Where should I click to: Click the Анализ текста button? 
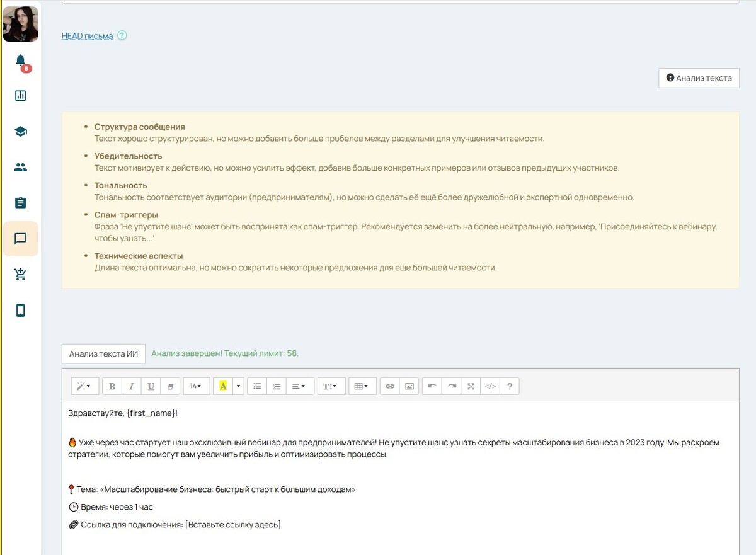(699, 78)
